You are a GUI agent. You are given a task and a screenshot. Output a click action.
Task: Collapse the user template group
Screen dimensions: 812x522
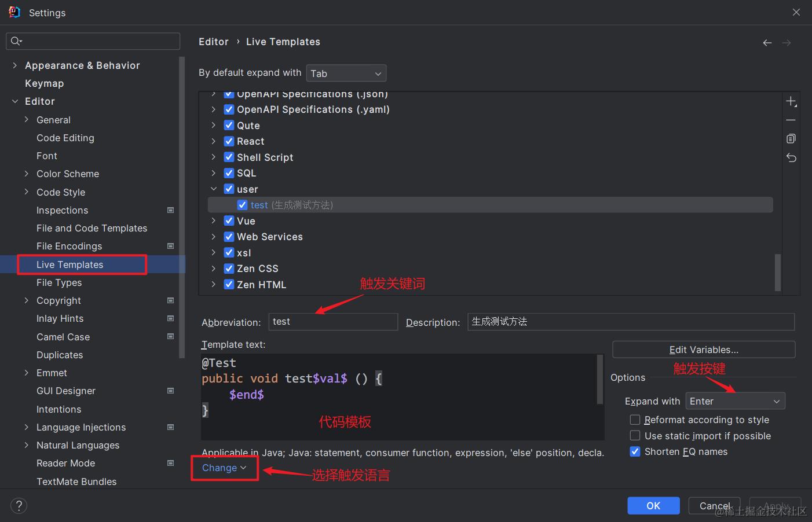coord(214,189)
